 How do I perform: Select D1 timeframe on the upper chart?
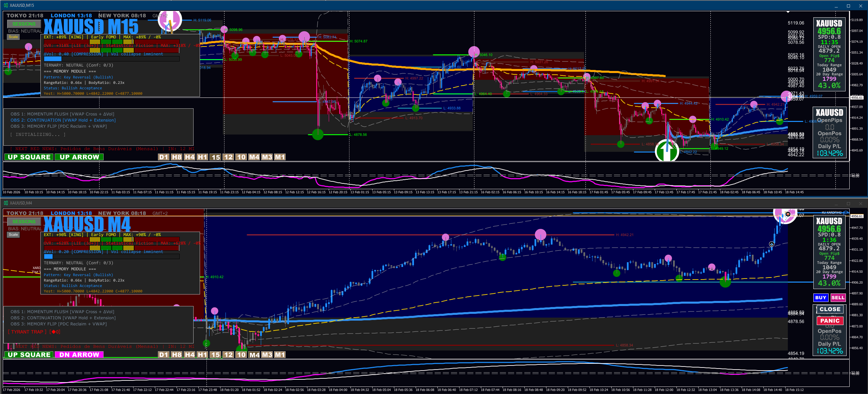(164, 157)
